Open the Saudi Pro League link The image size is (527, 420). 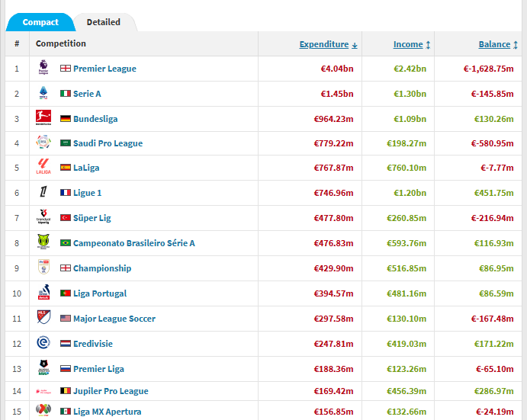tap(108, 143)
